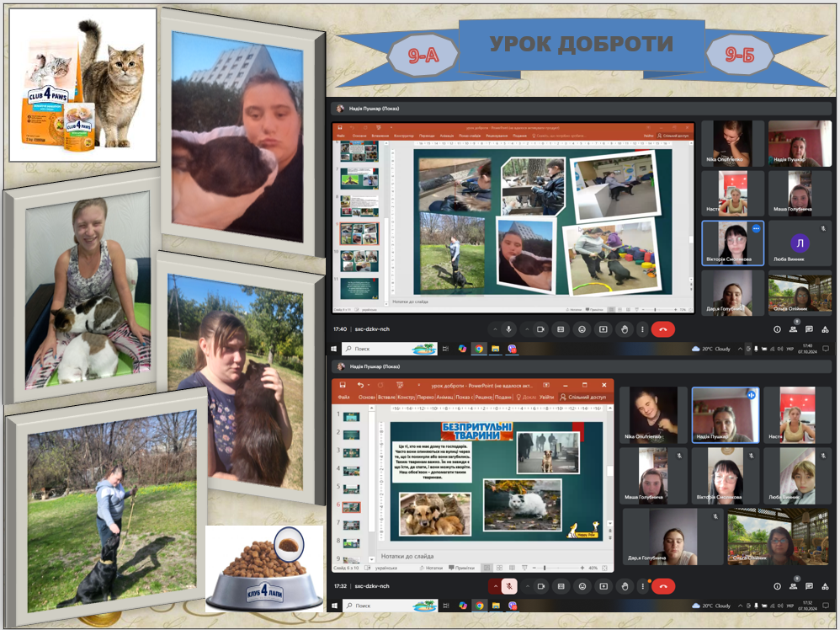Open more options in the 17:40 meeting bar
The image size is (840, 630).
pos(642,329)
